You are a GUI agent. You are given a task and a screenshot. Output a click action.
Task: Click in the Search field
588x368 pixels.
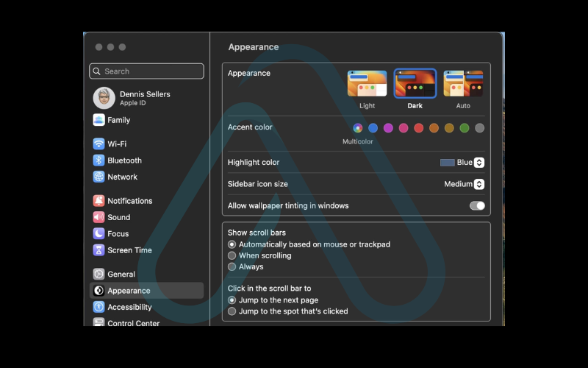click(146, 71)
